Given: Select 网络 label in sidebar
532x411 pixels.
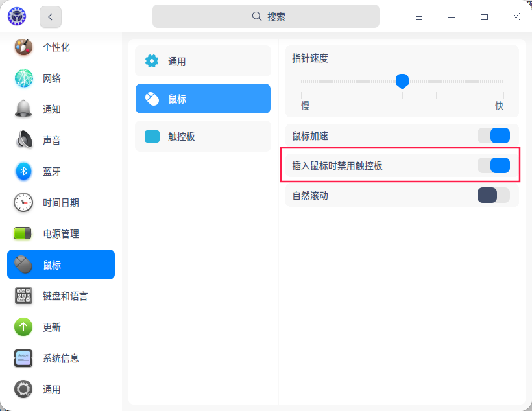Looking at the screenshot, I should coord(51,78).
